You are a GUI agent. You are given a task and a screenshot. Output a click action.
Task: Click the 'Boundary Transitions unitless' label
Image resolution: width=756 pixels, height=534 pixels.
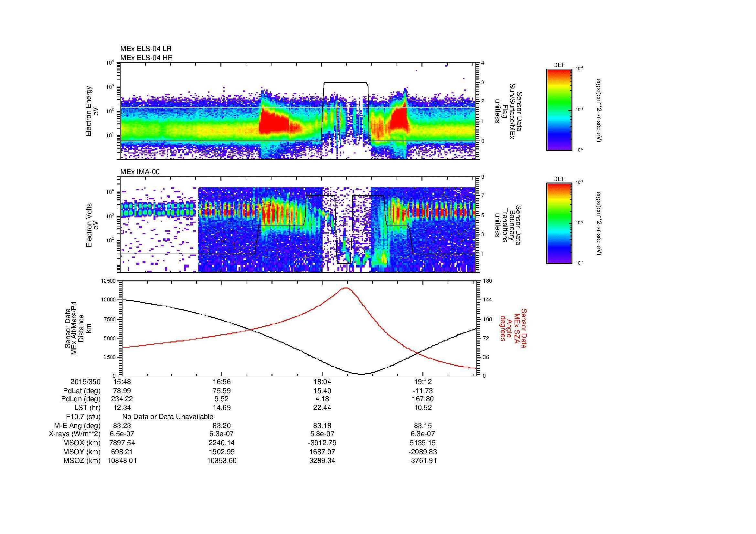(509, 225)
